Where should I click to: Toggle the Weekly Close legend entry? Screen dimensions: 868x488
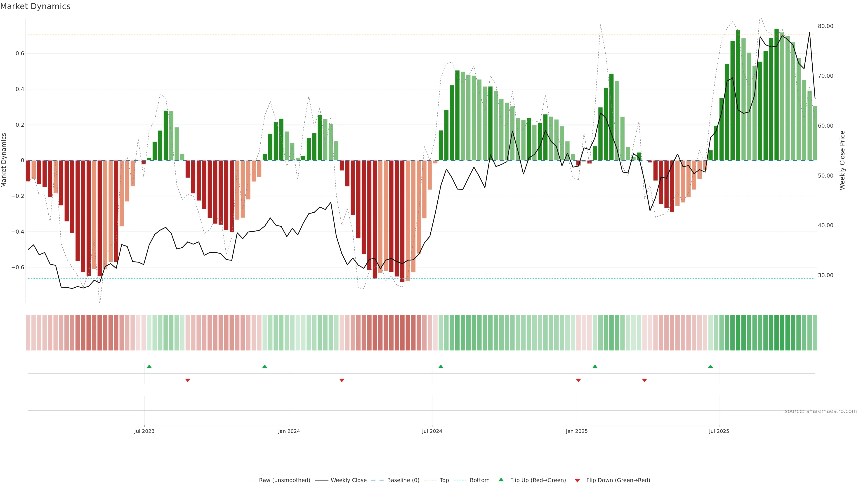click(348, 480)
